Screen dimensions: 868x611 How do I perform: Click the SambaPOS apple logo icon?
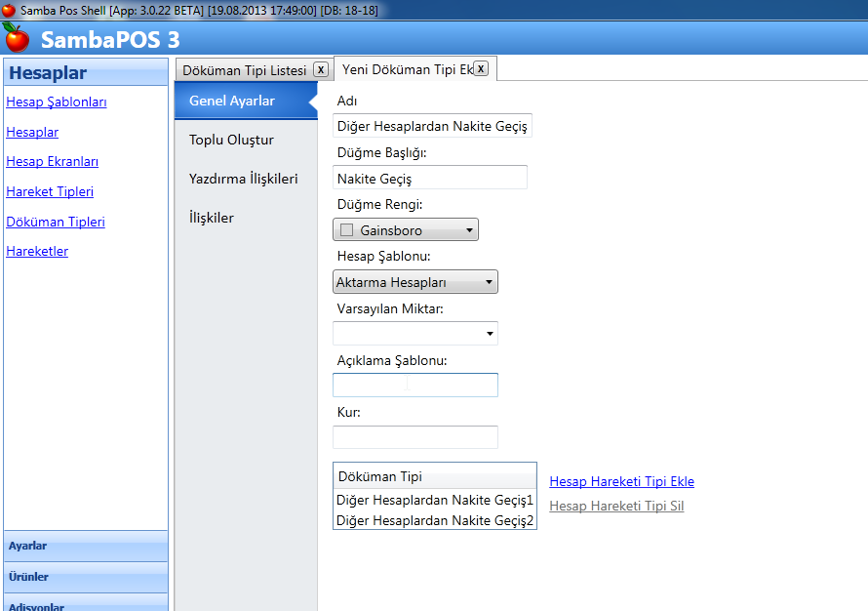16,37
